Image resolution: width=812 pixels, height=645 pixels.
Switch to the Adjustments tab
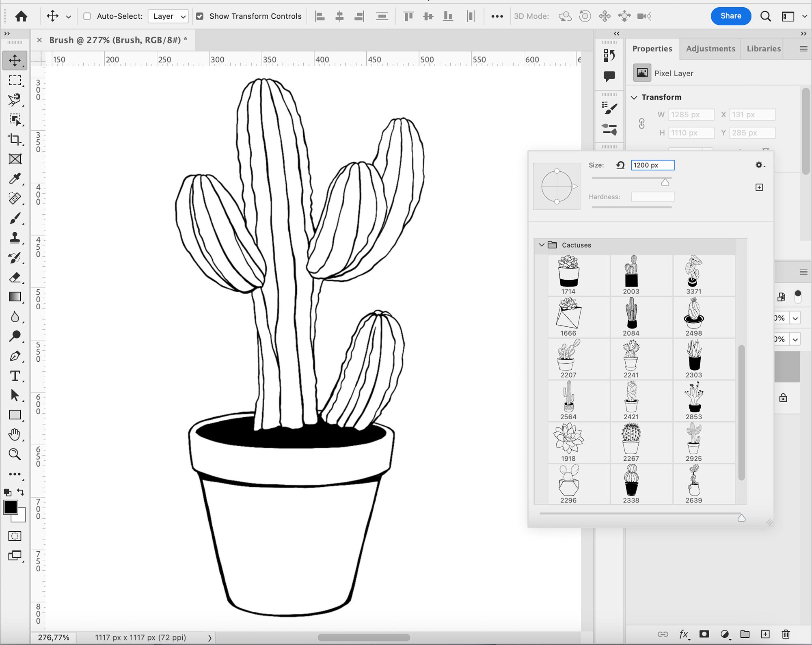coord(710,48)
